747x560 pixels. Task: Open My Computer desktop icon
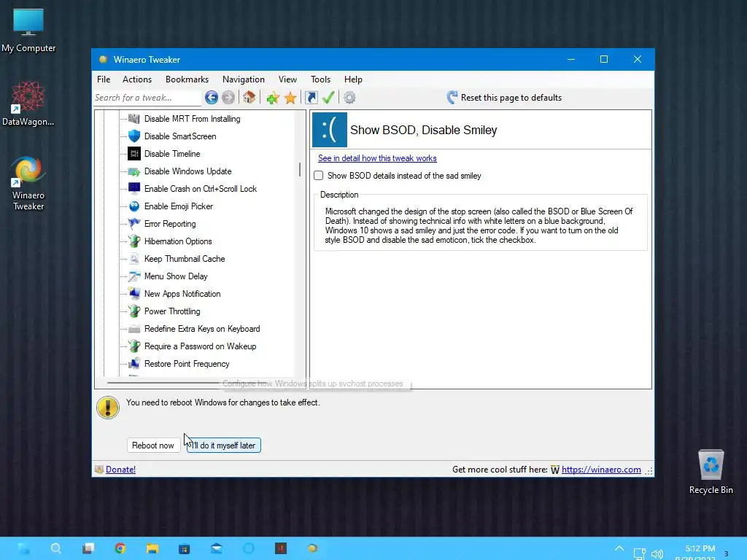tap(28, 31)
